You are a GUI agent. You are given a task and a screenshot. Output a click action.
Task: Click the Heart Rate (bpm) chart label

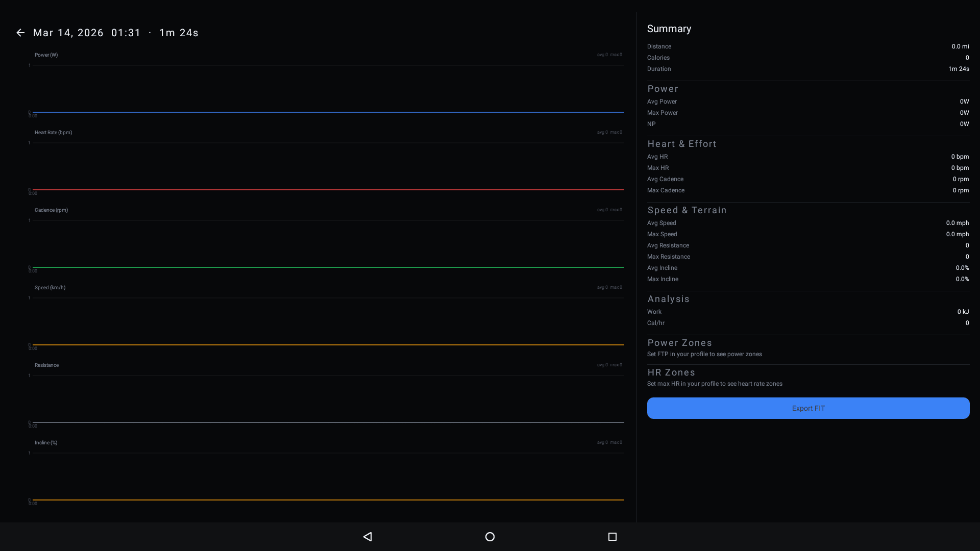coord(53,133)
